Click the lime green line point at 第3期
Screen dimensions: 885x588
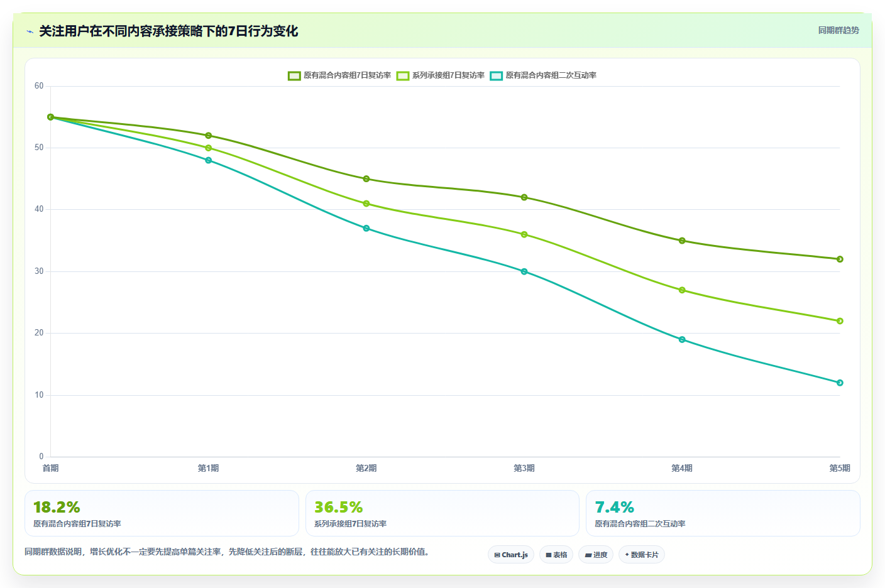point(524,234)
